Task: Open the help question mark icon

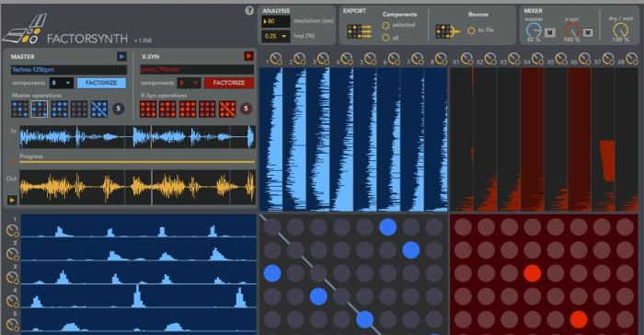Action: tap(249, 11)
